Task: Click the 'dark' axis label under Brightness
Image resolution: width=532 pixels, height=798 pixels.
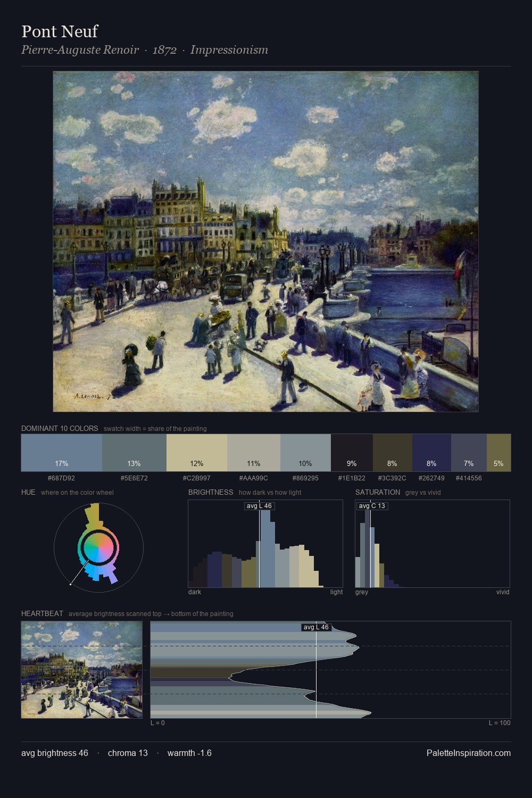Action: click(195, 592)
